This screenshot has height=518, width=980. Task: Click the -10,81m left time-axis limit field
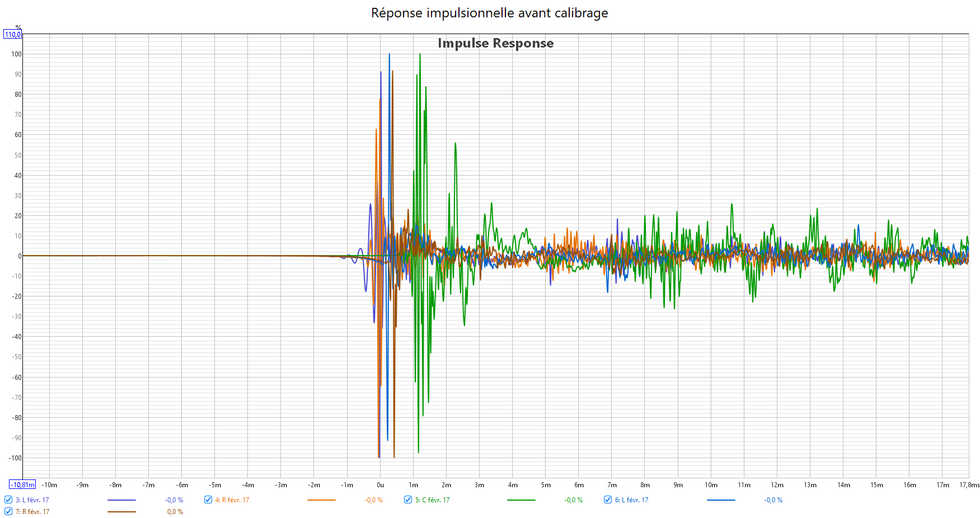[x=23, y=485]
